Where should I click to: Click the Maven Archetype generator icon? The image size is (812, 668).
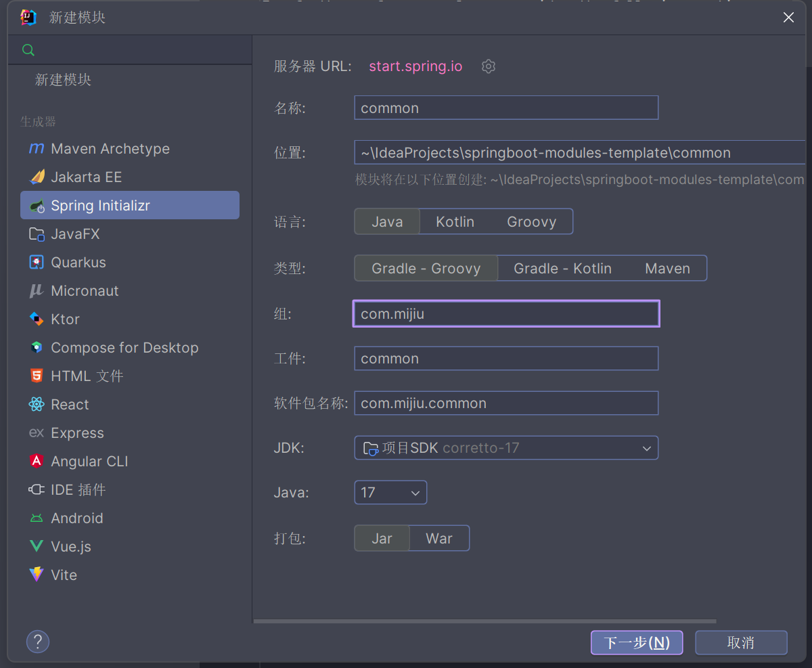37,148
